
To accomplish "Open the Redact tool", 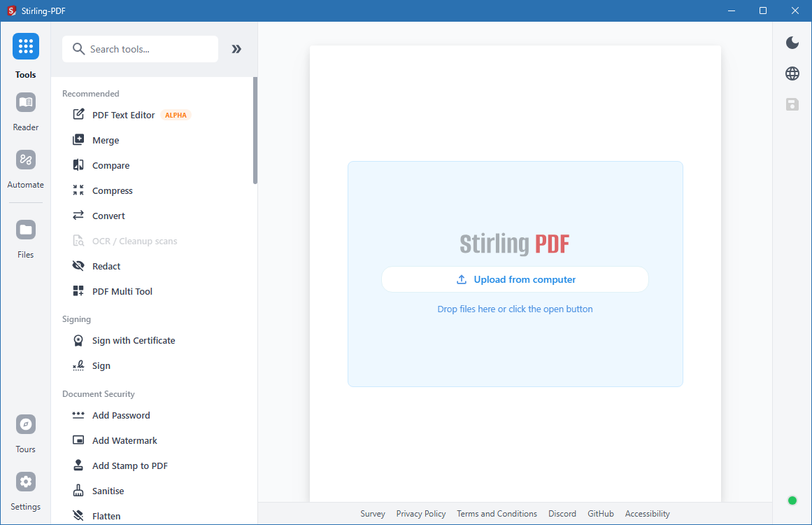I will (106, 265).
